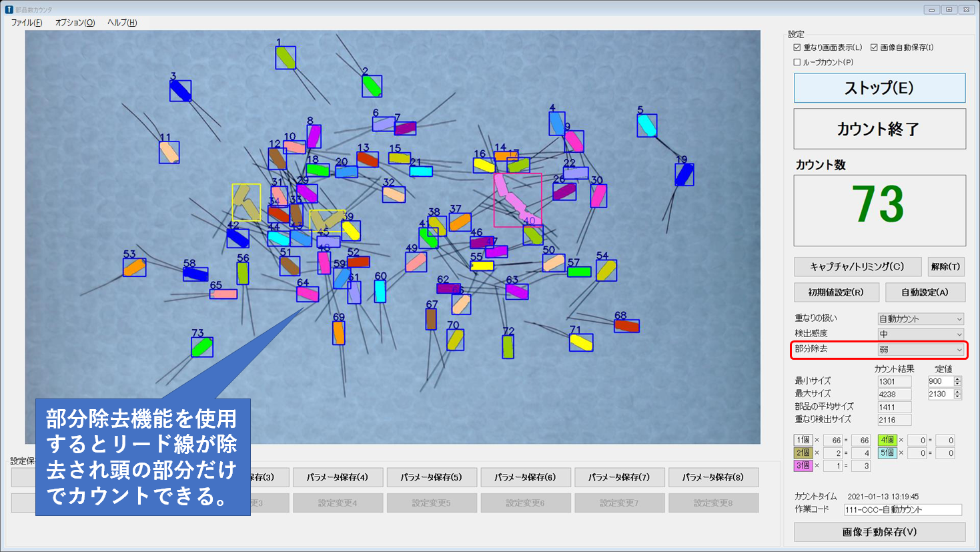The image size is (980, 552).
Task: Click the キャプチャ/トリミング(C) button
Action: (857, 266)
